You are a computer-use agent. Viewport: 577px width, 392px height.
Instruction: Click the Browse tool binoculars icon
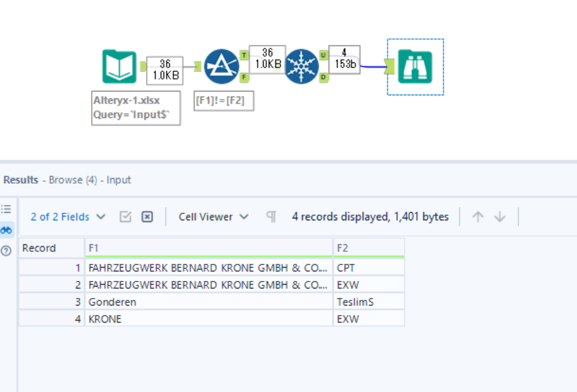point(415,65)
